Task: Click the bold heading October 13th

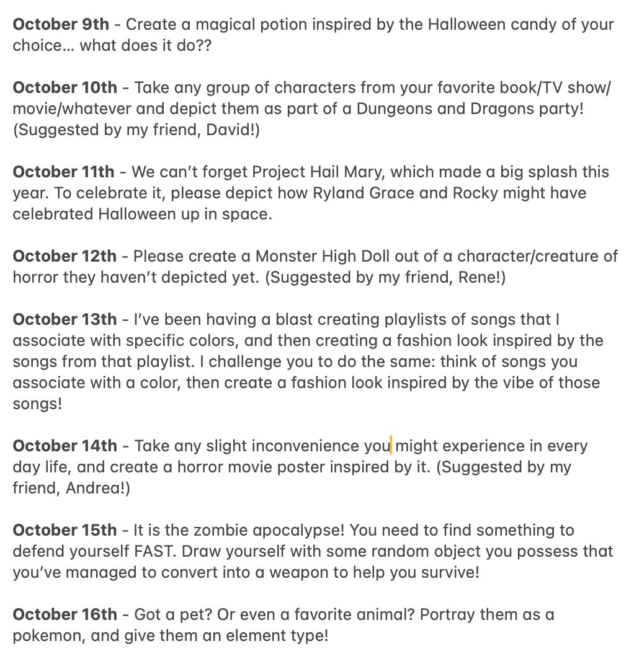Action: (x=65, y=319)
